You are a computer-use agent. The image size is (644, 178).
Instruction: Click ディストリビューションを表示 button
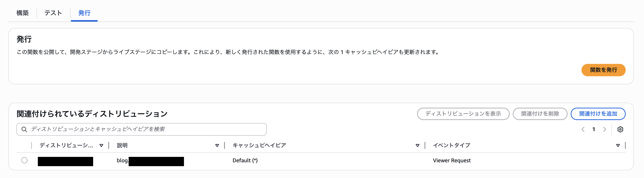click(463, 114)
